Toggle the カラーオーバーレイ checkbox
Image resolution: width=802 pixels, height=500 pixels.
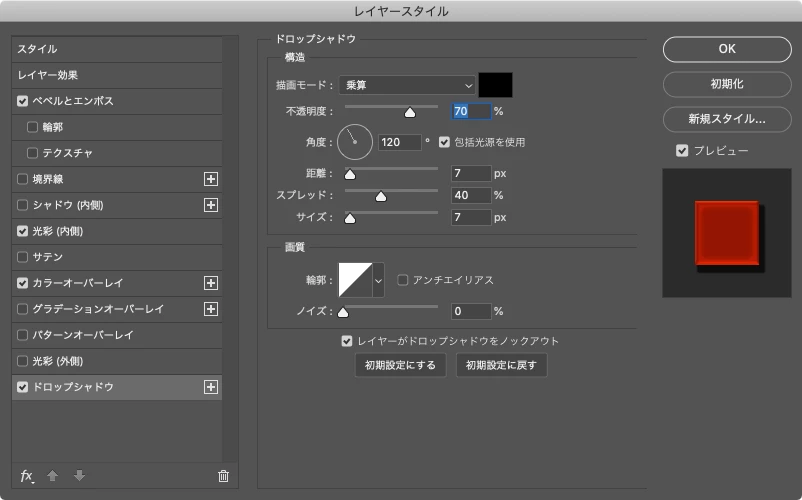[23, 283]
